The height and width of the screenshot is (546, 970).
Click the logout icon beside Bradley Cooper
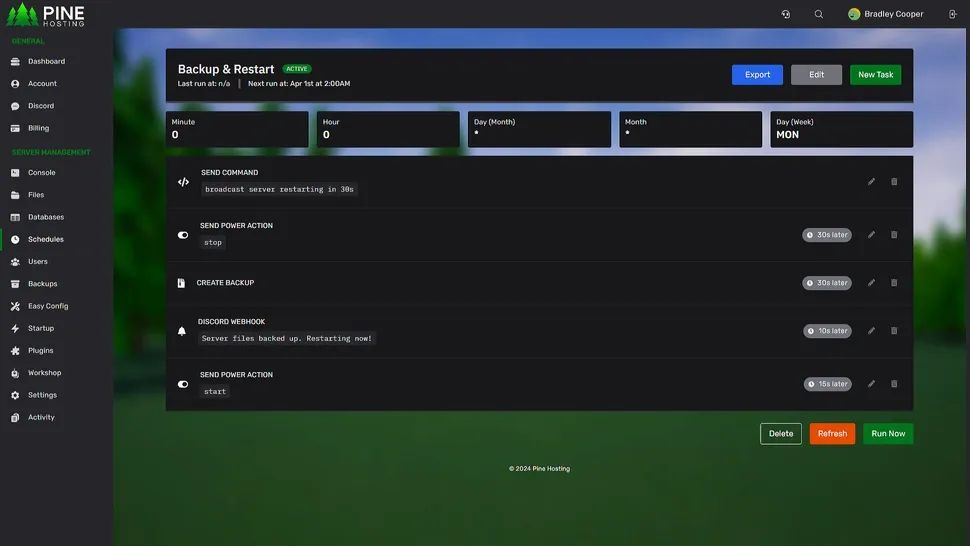click(951, 14)
